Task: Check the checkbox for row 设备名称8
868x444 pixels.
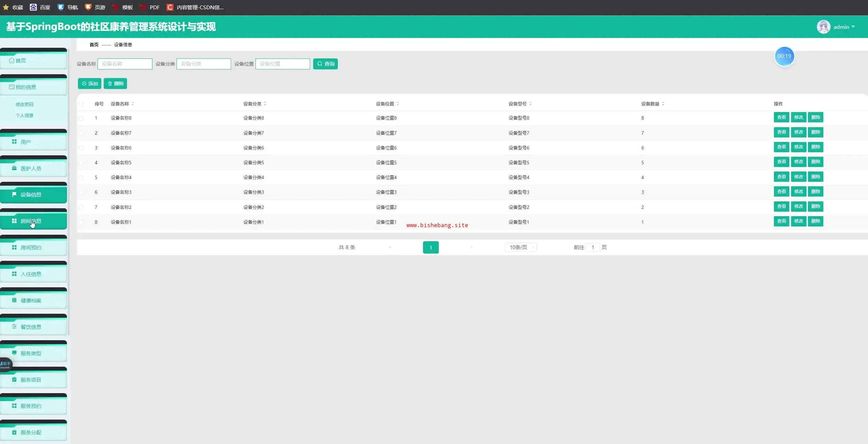Action: point(81,118)
